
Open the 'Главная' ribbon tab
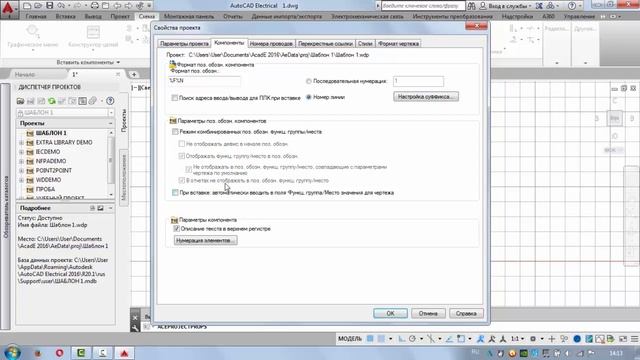36,16
